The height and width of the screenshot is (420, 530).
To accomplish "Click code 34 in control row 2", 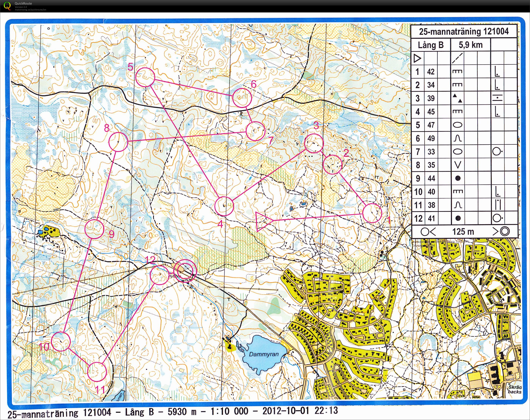I will (x=431, y=85).
